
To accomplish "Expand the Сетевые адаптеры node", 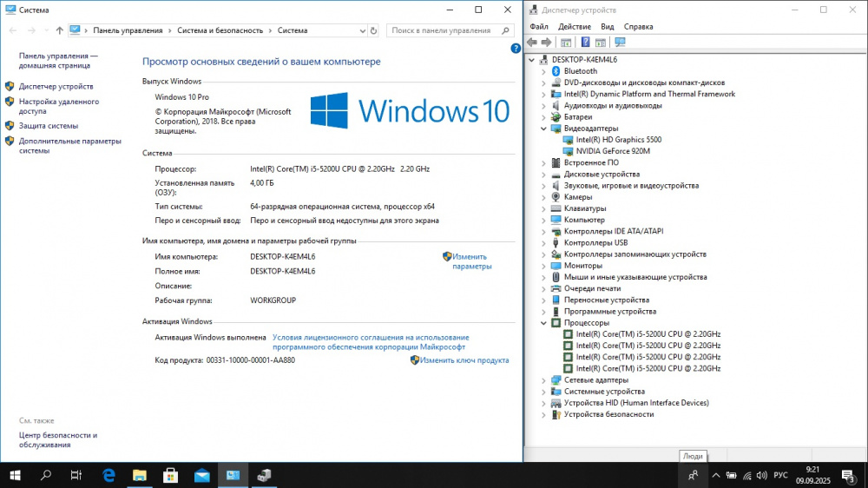I will pos(543,380).
